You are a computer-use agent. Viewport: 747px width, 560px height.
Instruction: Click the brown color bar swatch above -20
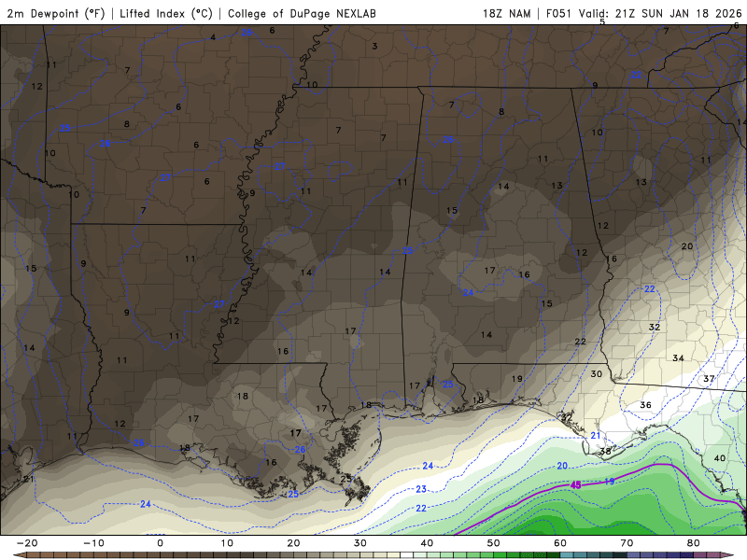coord(33,555)
